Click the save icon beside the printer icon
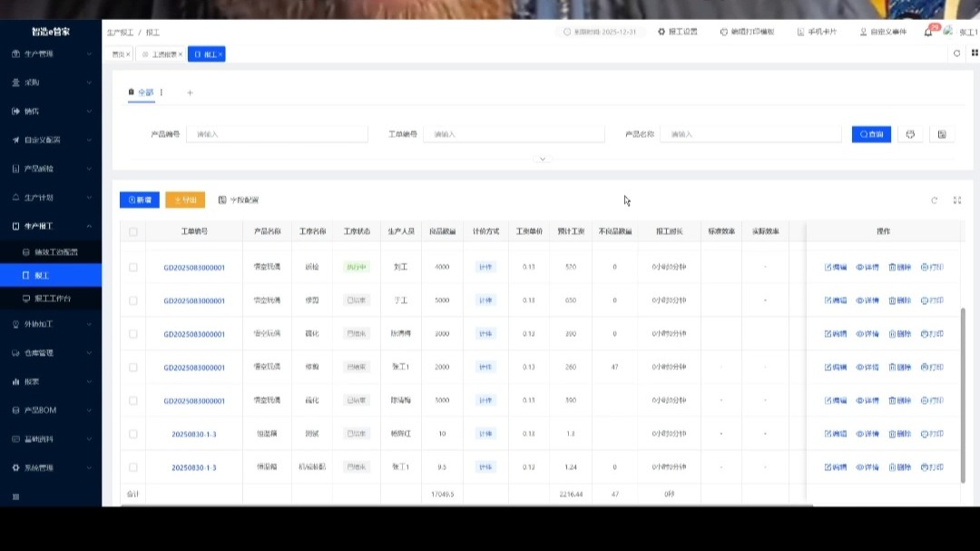 pos(942,134)
